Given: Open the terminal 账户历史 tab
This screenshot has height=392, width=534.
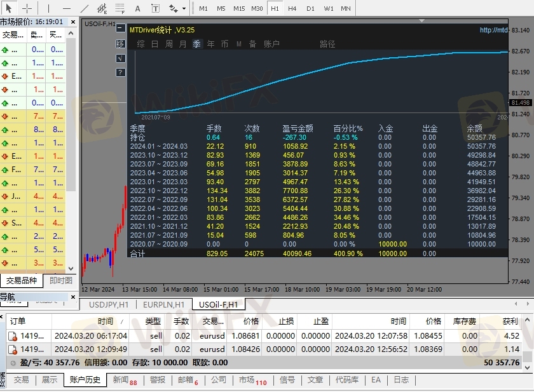Looking at the screenshot, I should [85, 380].
